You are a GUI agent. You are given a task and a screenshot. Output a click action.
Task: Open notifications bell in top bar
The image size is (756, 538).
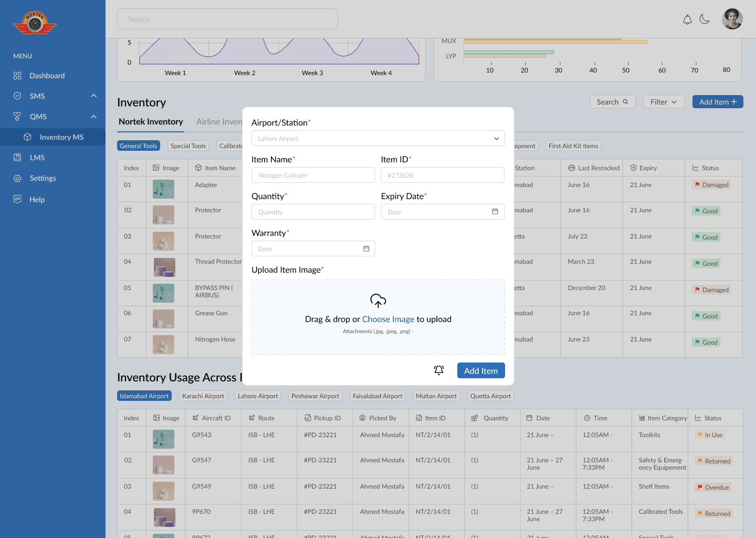(x=687, y=19)
